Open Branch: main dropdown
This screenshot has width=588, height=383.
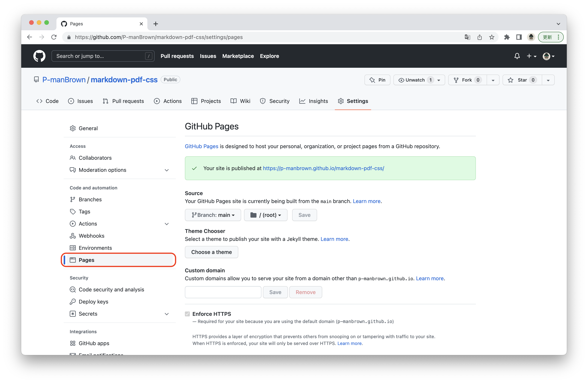tap(213, 215)
